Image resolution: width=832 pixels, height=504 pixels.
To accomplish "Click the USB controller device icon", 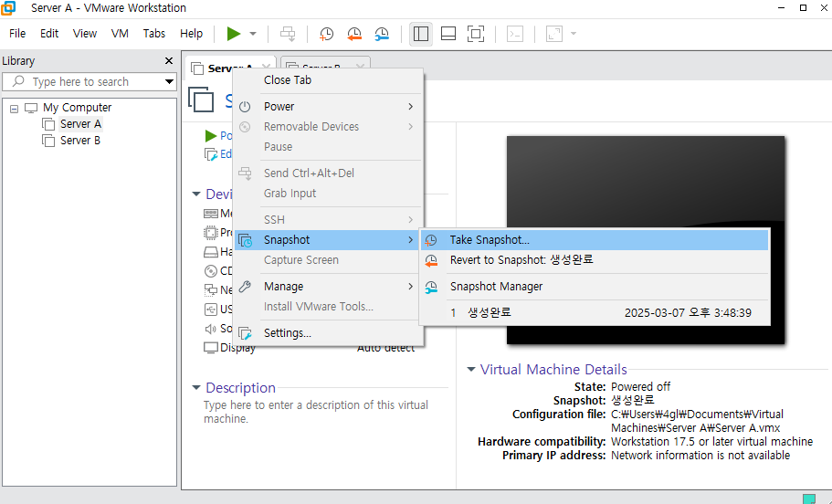I will coord(211,310).
